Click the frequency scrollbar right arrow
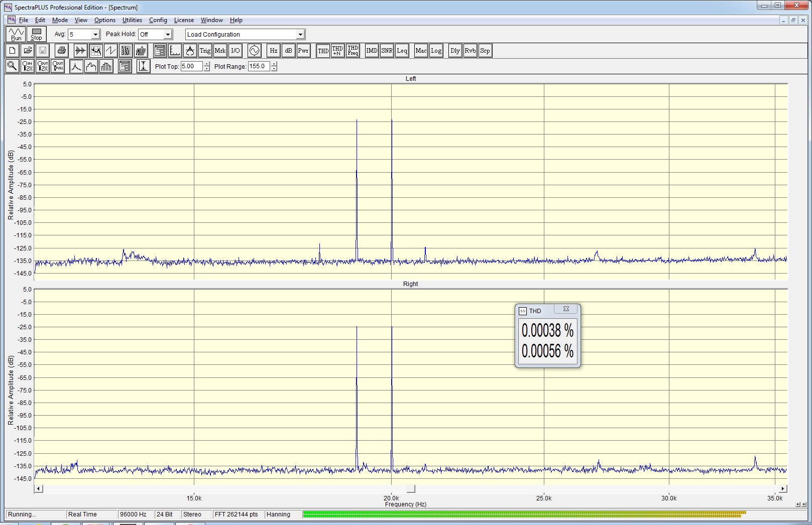812x525 pixels. pyautogui.click(x=783, y=489)
